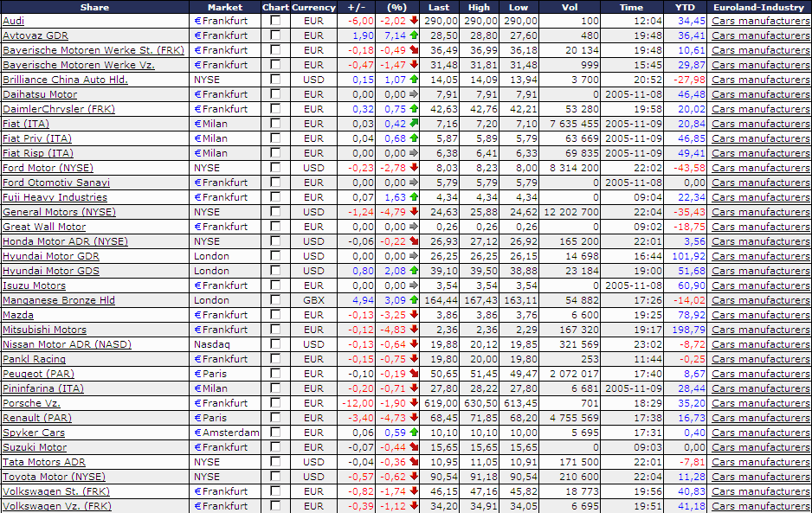Click the diagonal red arrow in Peugeot (PAR) row
The width and height of the screenshot is (812, 513).
click(x=413, y=373)
